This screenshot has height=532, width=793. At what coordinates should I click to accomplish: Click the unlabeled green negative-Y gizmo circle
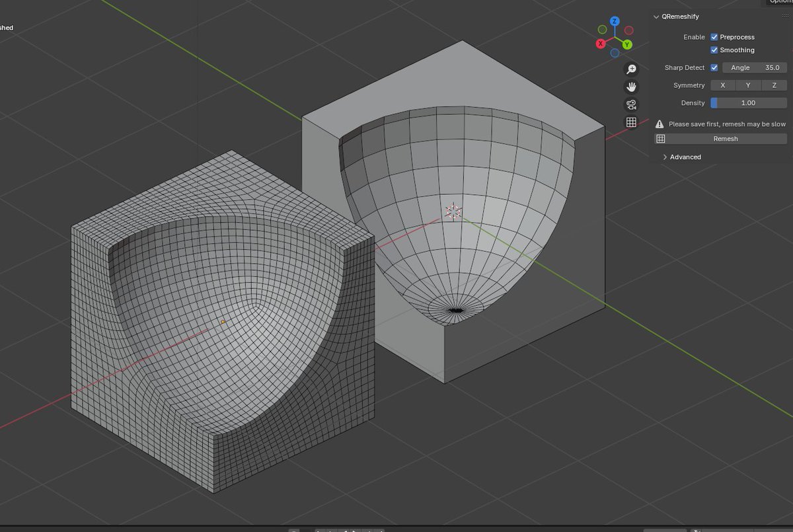point(602,30)
